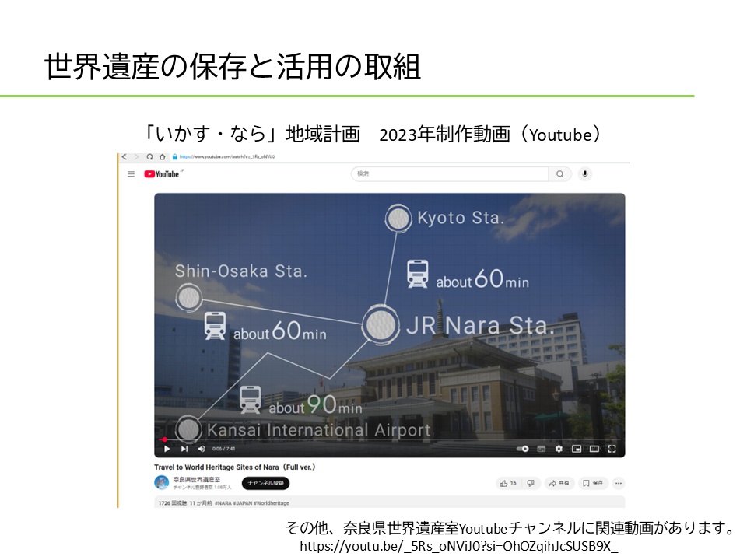Click the browser forward arrow

(137, 156)
